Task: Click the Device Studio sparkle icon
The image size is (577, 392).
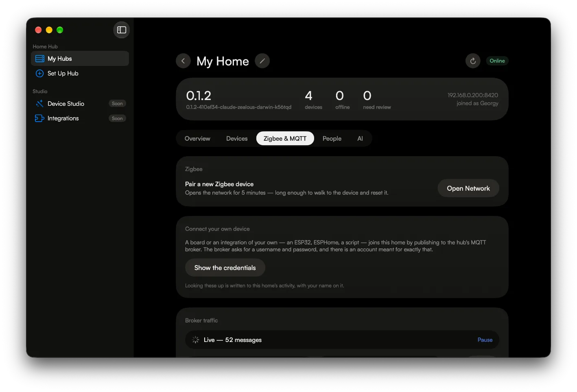Action: coord(39,104)
